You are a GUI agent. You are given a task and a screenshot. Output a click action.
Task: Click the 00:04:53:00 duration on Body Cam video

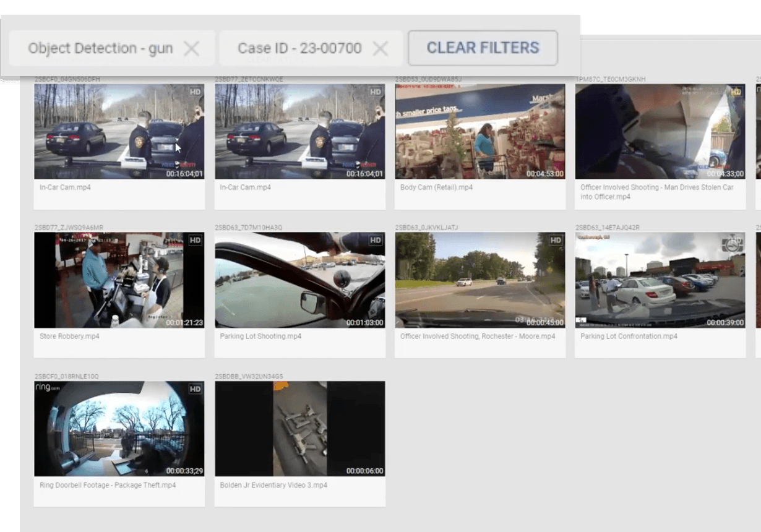pos(544,174)
